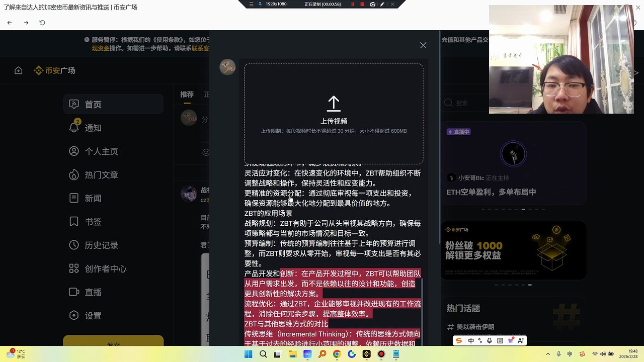Click the IME voice input microphone

(x=490, y=340)
